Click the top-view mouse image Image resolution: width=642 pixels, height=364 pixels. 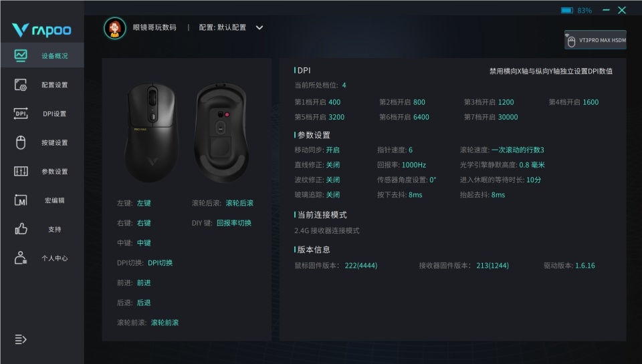(152, 132)
